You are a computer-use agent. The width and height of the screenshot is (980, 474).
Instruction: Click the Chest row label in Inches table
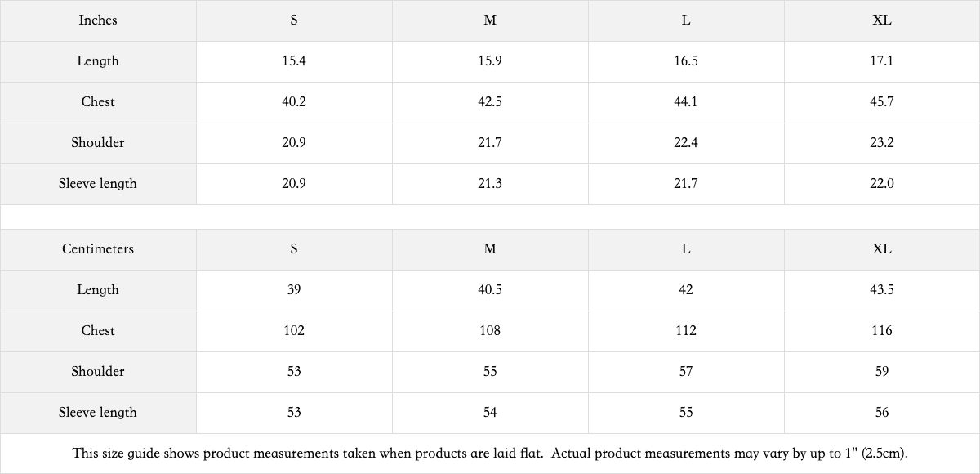point(98,102)
